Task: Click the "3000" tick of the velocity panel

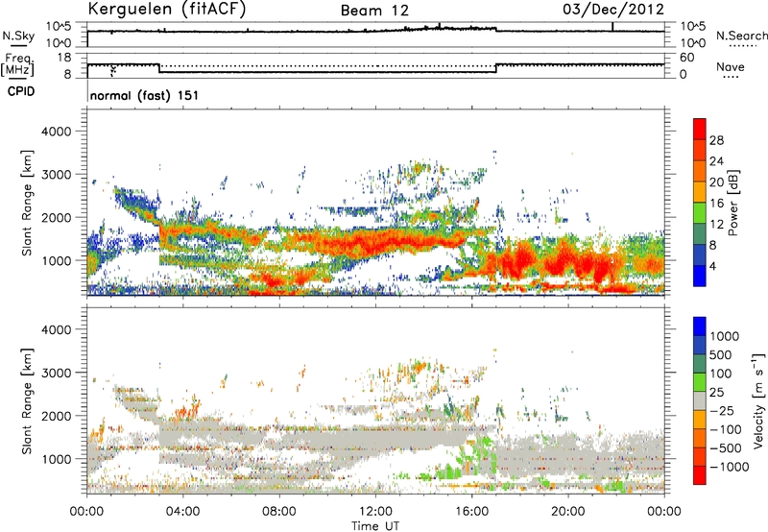Action: [x=56, y=373]
